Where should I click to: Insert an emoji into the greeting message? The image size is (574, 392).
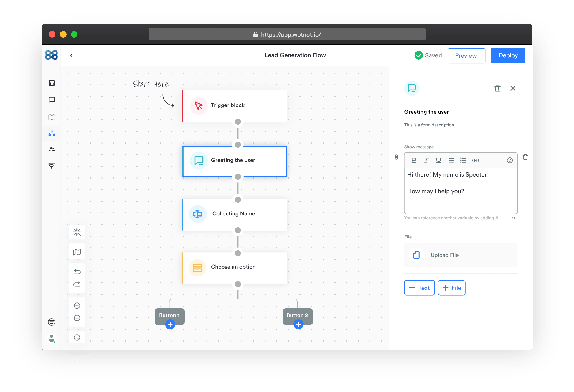tap(510, 160)
